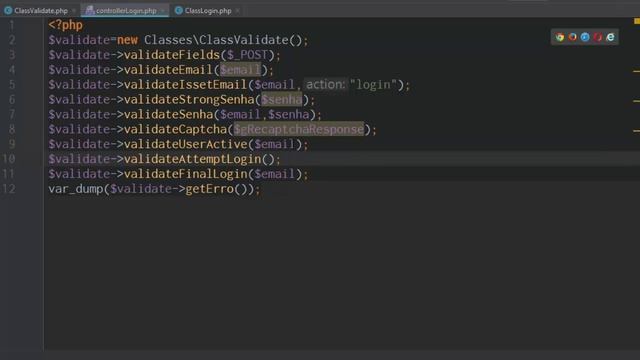640x360 pixels.
Task: Click the inspection status indicator square
Action: point(637,21)
